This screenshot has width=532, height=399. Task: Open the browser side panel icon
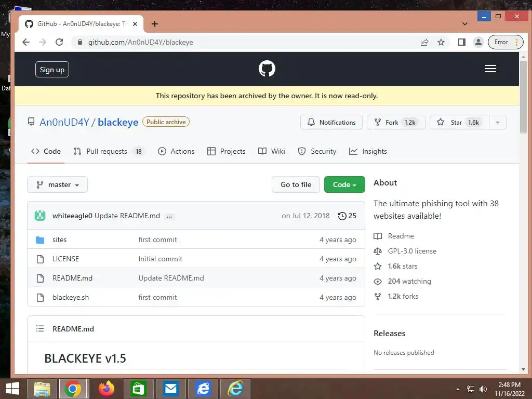tap(461, 42)
